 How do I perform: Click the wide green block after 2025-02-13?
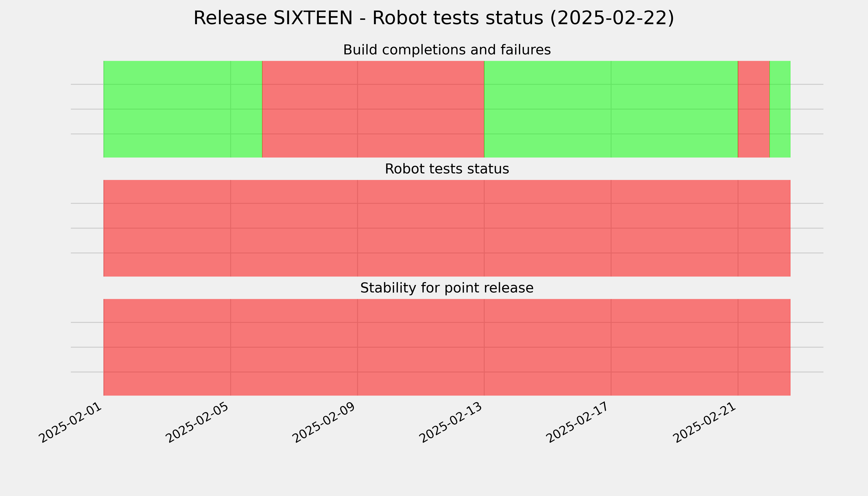pyautogui.click(x=611, y=109)
